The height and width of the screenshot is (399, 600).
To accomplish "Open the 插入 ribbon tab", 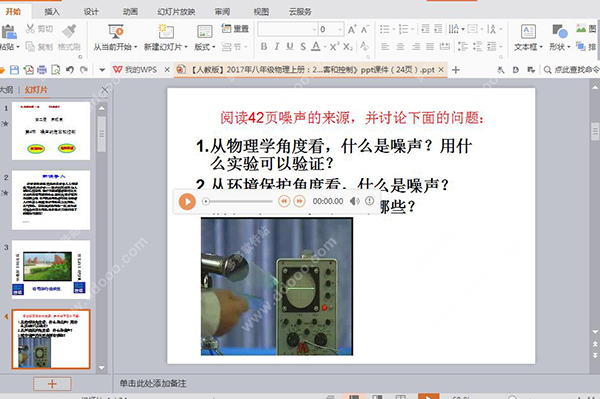I will [52, 11].
